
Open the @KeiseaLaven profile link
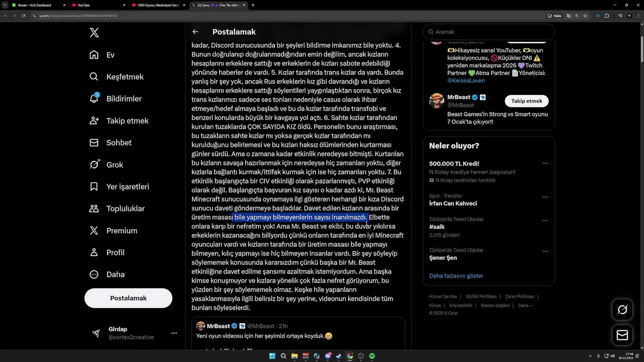point(466,80)
